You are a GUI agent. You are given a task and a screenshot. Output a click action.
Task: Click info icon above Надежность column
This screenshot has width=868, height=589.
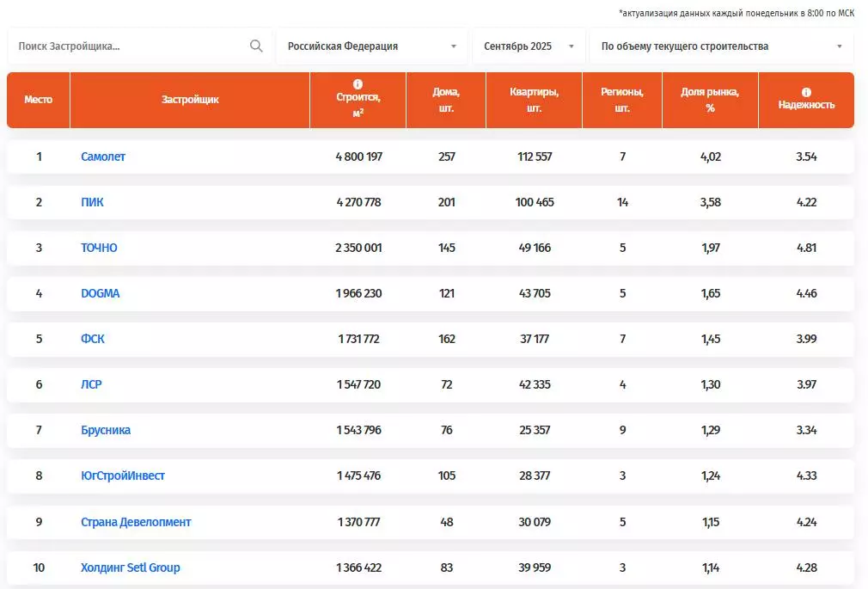pyautogui.click(x=806, y=92)
